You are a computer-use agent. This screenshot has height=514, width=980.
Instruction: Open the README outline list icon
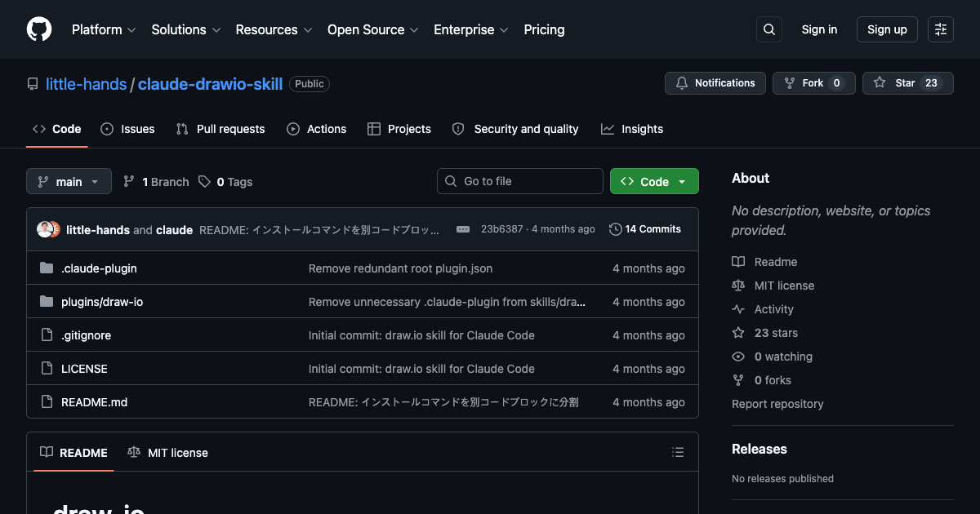pos(678,452)
